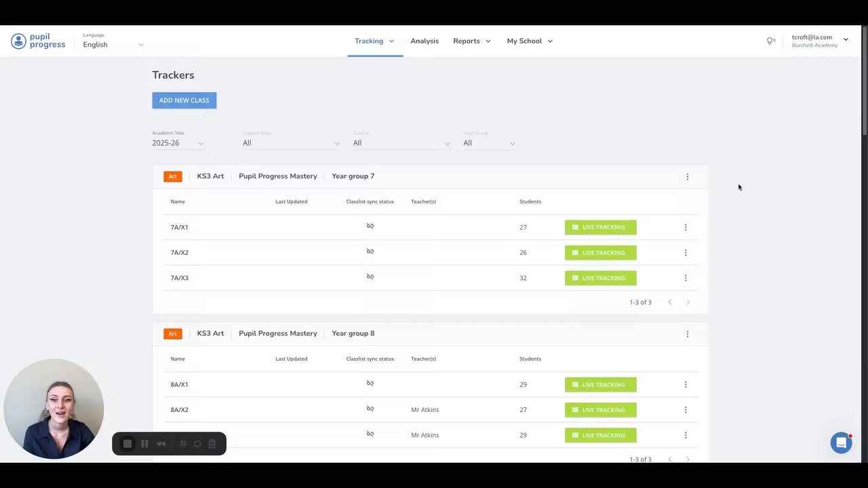Open the Language dropdown
Viewport: 868px width, 488px height.
coord(113,44)
